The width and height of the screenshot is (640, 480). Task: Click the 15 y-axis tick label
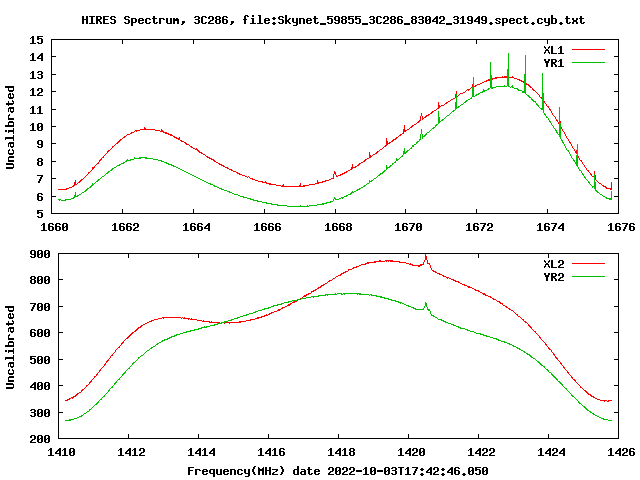pos(36,40)
